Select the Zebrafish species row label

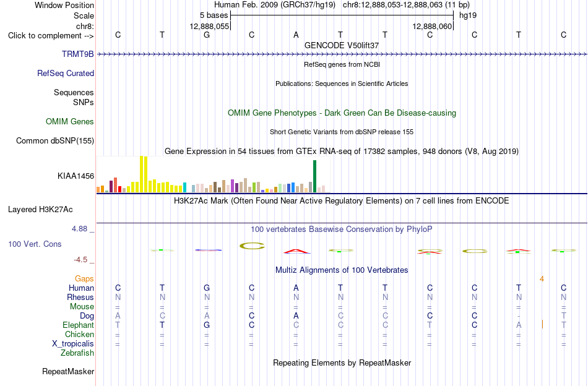pyautogui.click(x=77, y=353)
